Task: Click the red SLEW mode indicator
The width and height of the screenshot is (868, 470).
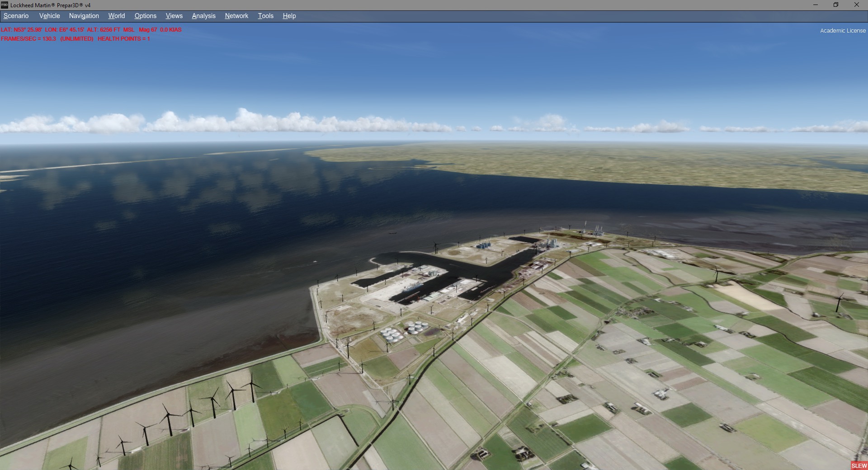Action: click(859, 465)
